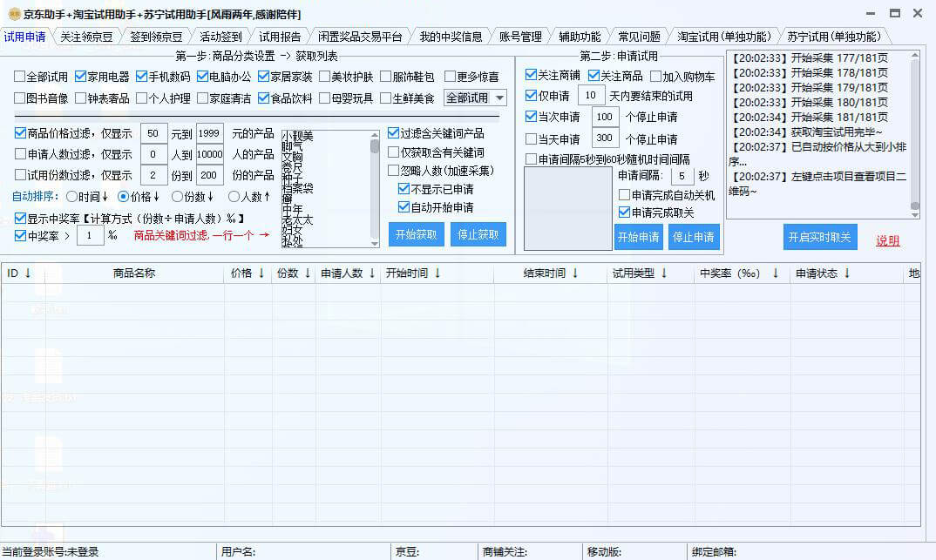
Task: Click the 当次申请 limit field showing 100
Action: pos(604,117)
